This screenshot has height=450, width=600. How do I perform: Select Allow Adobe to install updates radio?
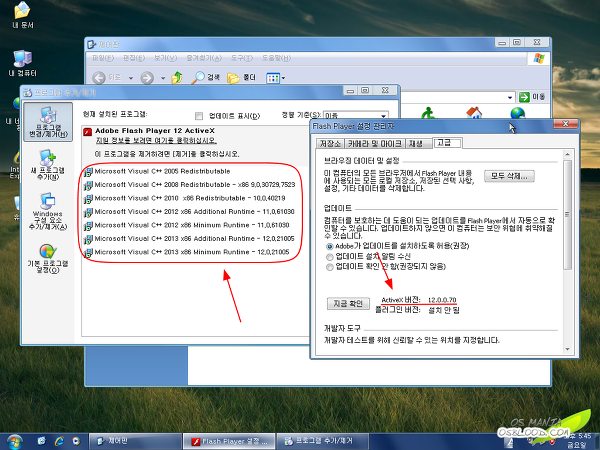click(x=329, y=246)
